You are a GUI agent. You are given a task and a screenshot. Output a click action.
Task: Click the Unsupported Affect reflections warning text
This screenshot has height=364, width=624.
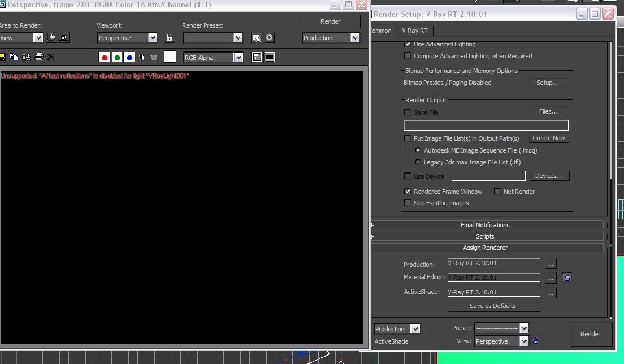95,76
